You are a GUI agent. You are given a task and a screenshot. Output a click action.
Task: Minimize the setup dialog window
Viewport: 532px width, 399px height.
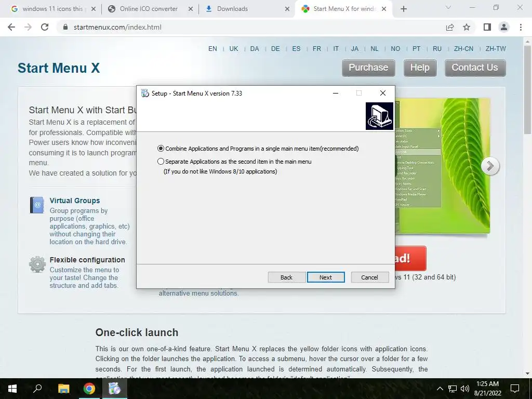(336, 94)
